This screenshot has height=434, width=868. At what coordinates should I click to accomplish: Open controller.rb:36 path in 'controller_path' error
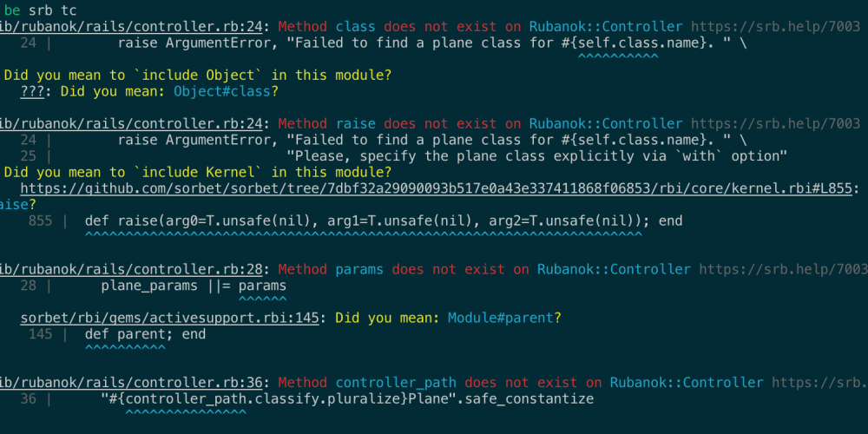[x=131, y=382]
